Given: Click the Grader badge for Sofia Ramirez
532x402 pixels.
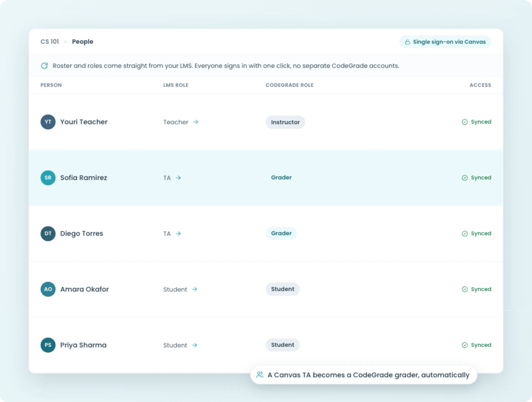Looking at the screenshot, I should [x=281, y=177].
